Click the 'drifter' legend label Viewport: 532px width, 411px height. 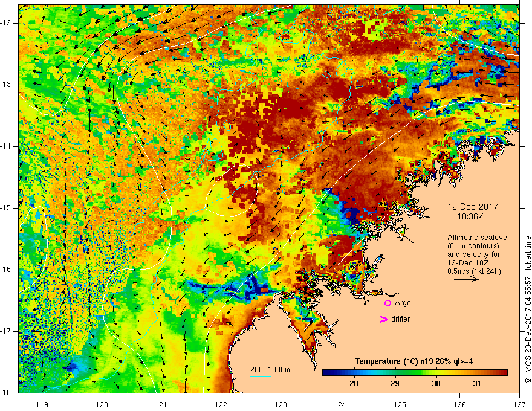pyautogui.click(x=400, y=319)
